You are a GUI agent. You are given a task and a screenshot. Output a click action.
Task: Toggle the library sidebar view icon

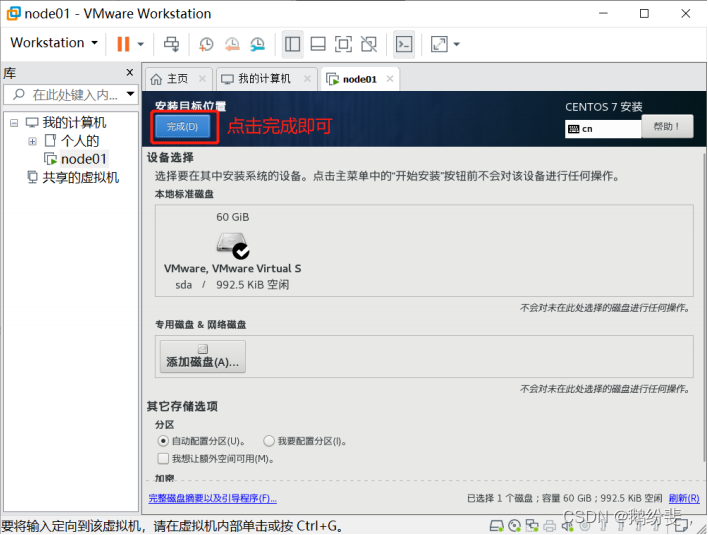(293, 44)
